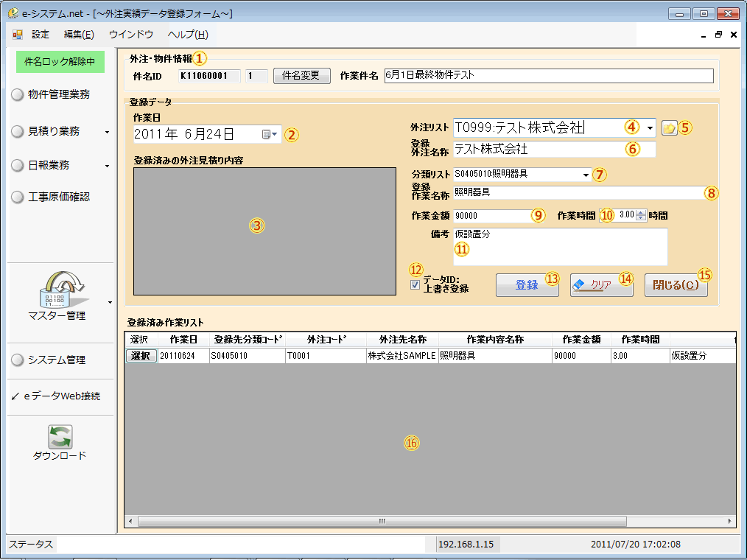Decrease 作業時間 with the spinner down arrow
This screenshot has width=747, height=560.
pyautogui.click(x=641, y=218)
